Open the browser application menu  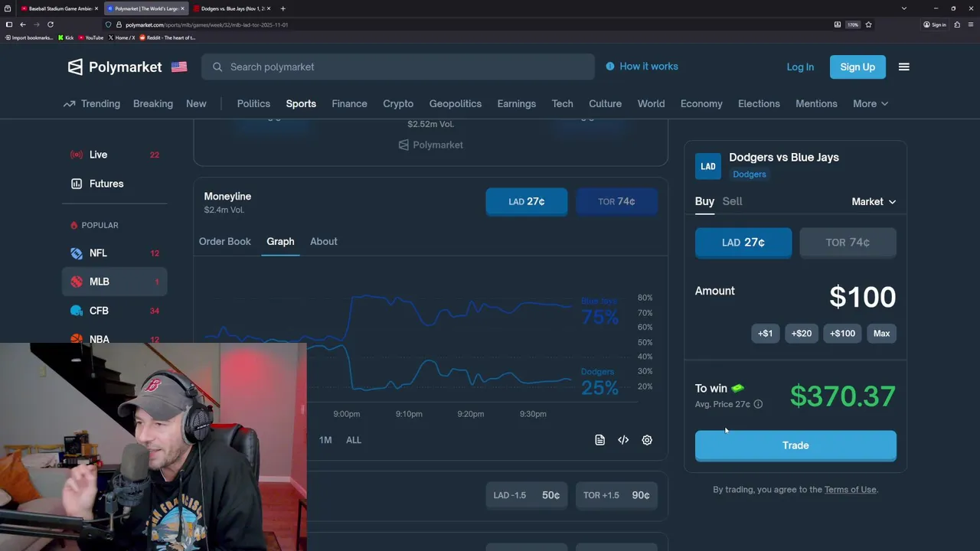[x=970, y=24]
